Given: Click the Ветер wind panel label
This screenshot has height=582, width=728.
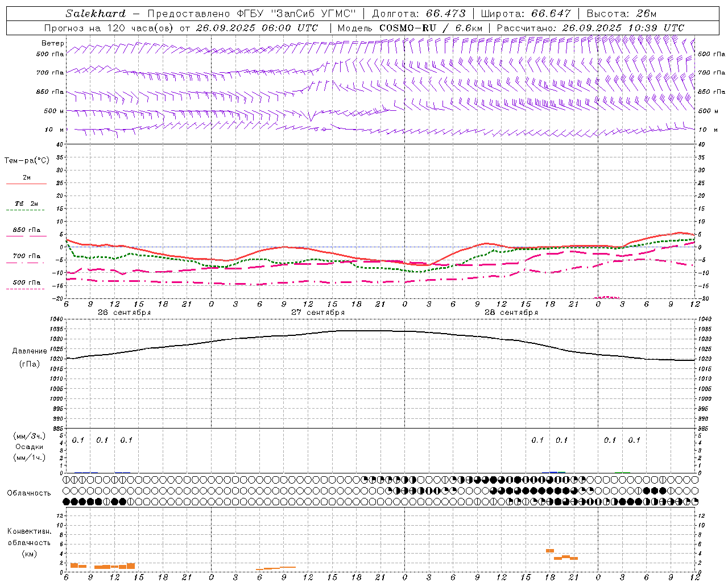Looking at the screenshot, I should [x=52, y=43].
